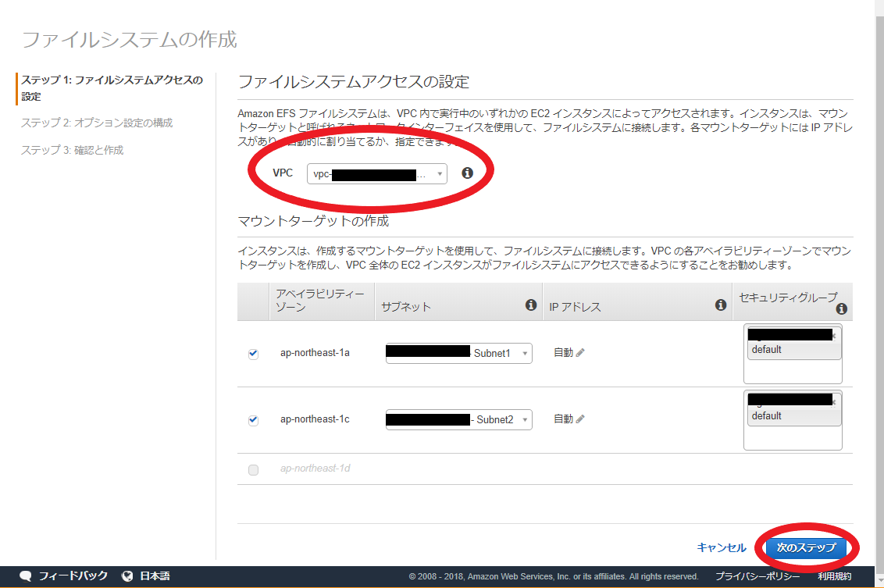Open the Subnet1 dropdown for ap-northeast-1a
The image size is (884, 588).
459,354
